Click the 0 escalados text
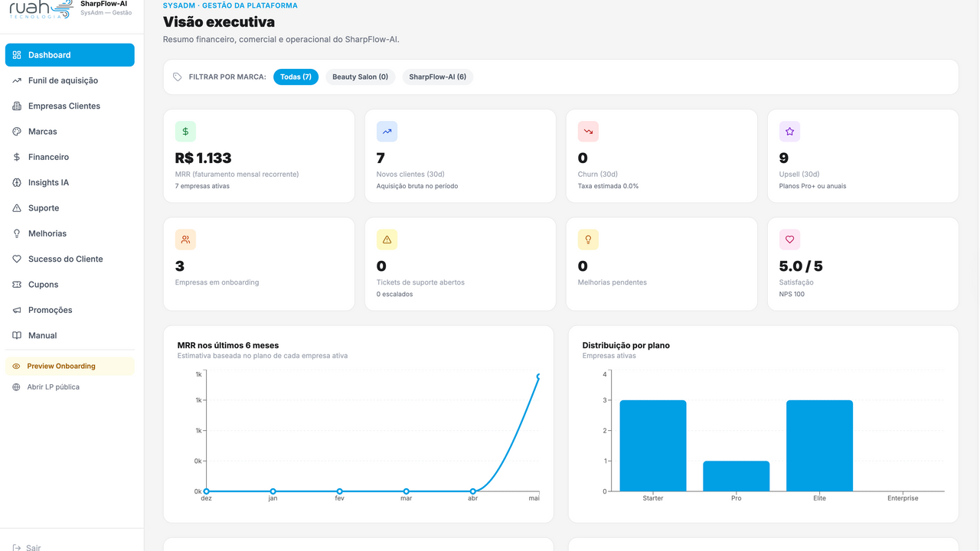 395,294
